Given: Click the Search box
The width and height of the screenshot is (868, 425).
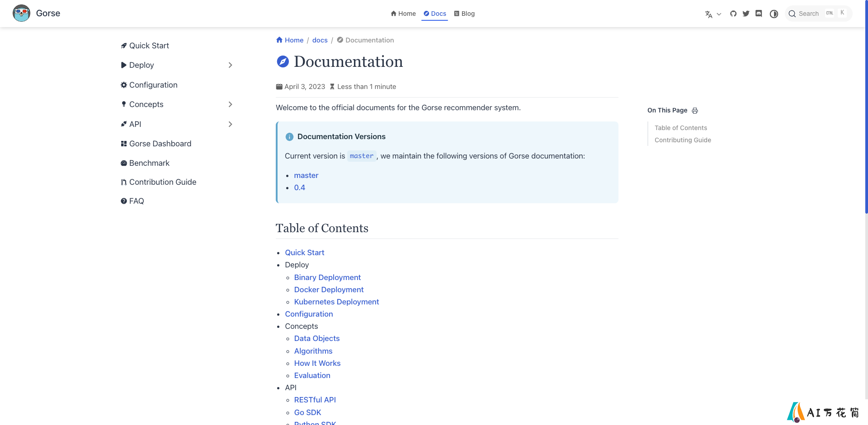Looking at the screenshot, I should [818, 14].
